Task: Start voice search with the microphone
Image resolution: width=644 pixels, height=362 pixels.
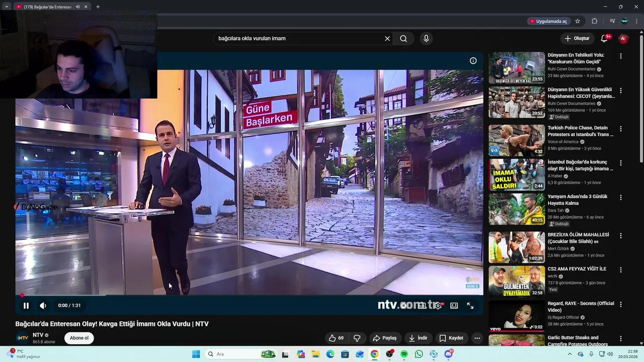Action: pyautogui.click(x=426, y=38)
